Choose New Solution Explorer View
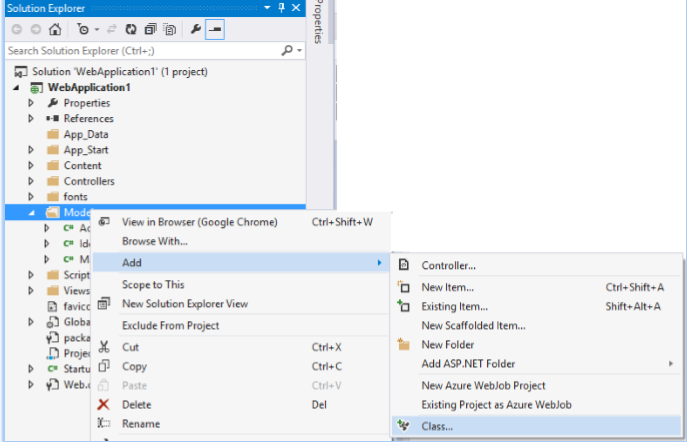687x442 pixels. (241, 304)
